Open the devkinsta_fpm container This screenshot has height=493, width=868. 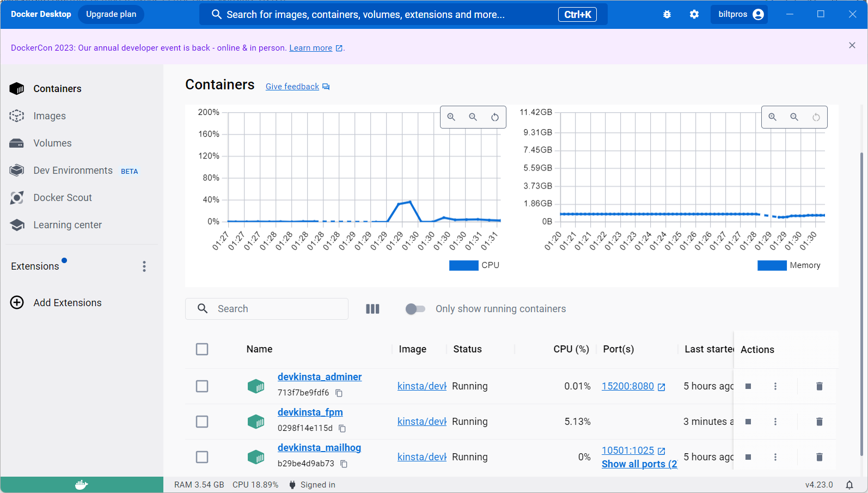[310, 412]
